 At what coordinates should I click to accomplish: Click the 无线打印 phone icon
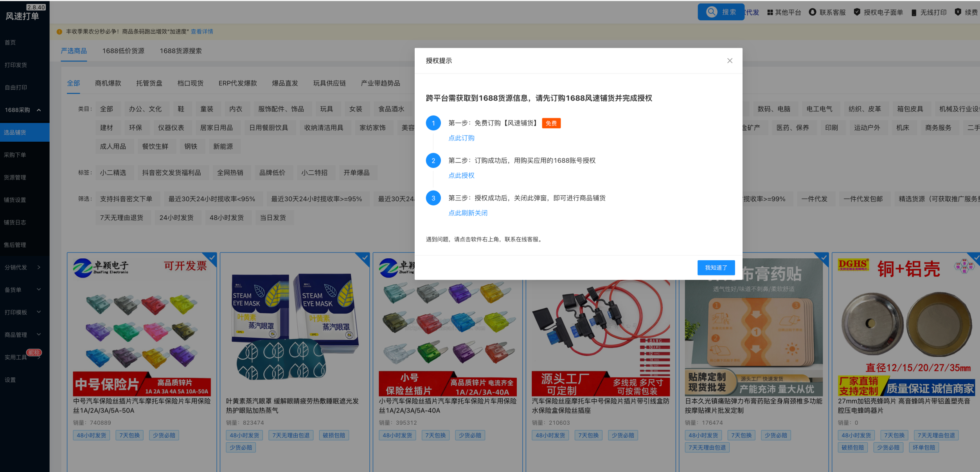point(913,13)
